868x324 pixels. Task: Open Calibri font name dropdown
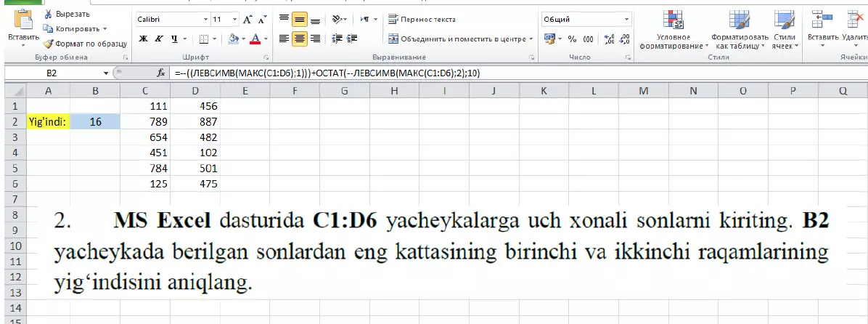pos(206,20)
